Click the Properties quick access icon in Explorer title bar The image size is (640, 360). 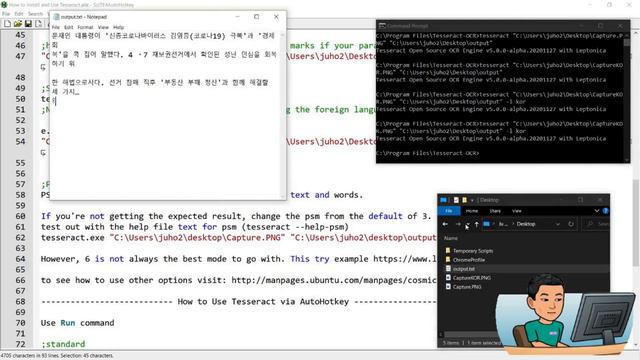tap(456, 200)
